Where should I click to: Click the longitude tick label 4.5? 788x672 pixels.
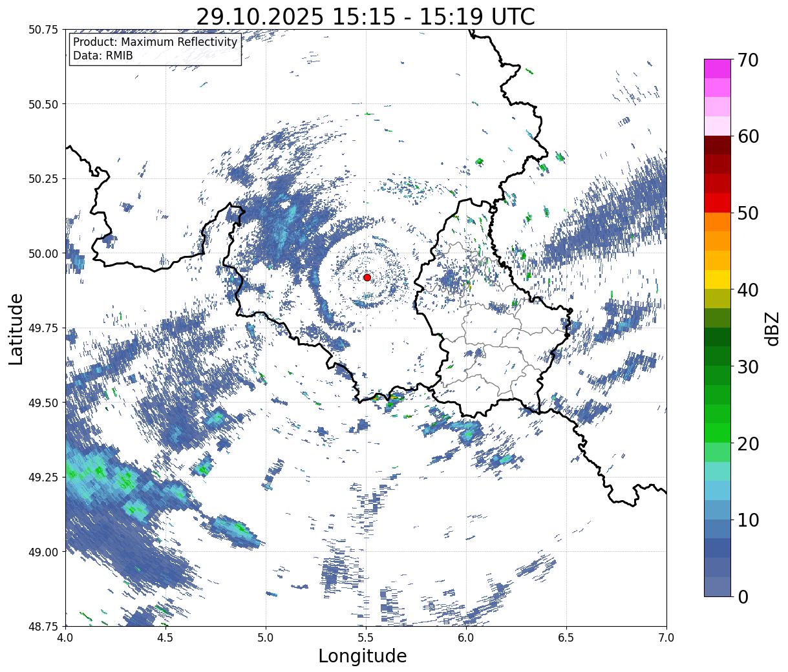pyautogui.click(x=165, y=638)
